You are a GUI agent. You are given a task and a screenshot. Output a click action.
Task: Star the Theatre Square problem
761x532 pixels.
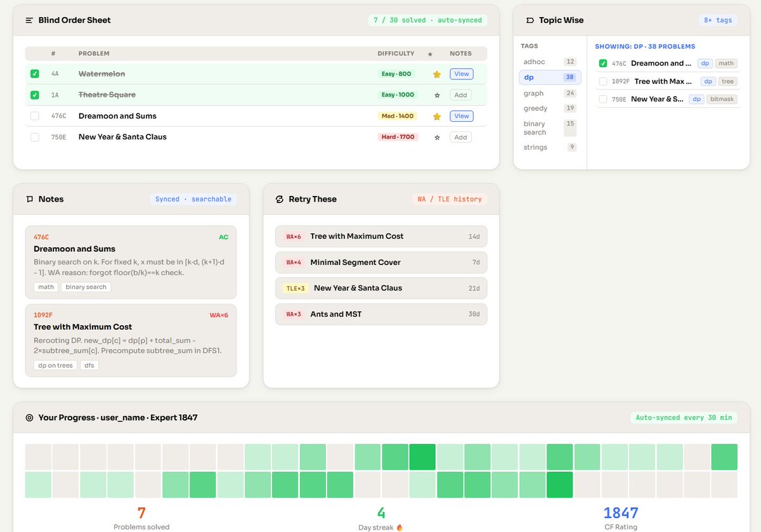tap(437, 95)
